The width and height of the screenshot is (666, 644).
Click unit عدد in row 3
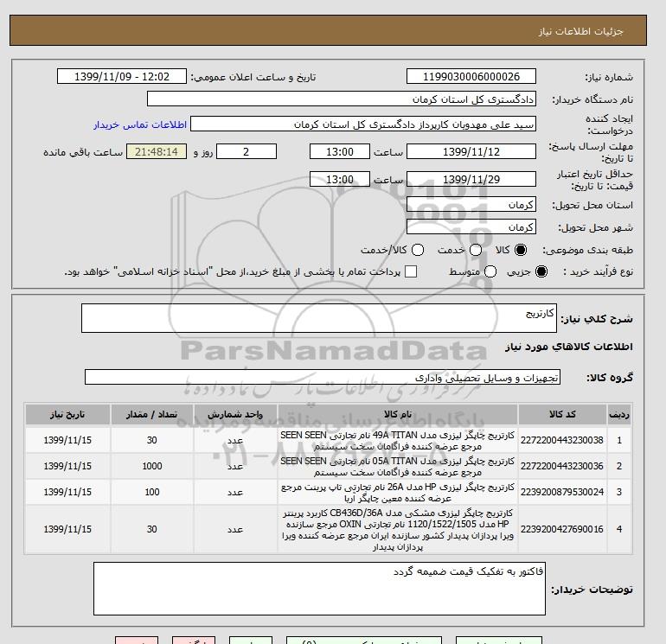point(235,493)
